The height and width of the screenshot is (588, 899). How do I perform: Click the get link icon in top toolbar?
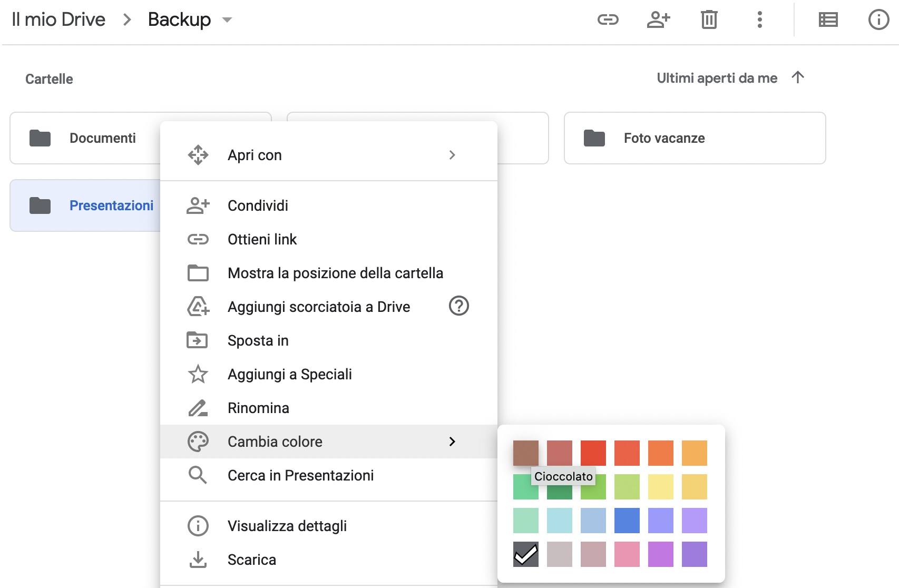pos(608,20)
